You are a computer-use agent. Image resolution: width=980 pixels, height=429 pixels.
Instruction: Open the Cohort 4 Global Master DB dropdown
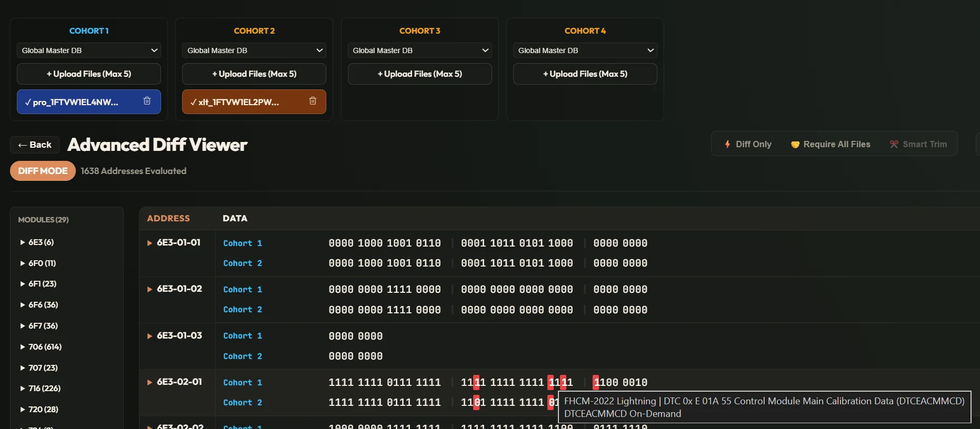pyautogui.click(x=585, y=50)
